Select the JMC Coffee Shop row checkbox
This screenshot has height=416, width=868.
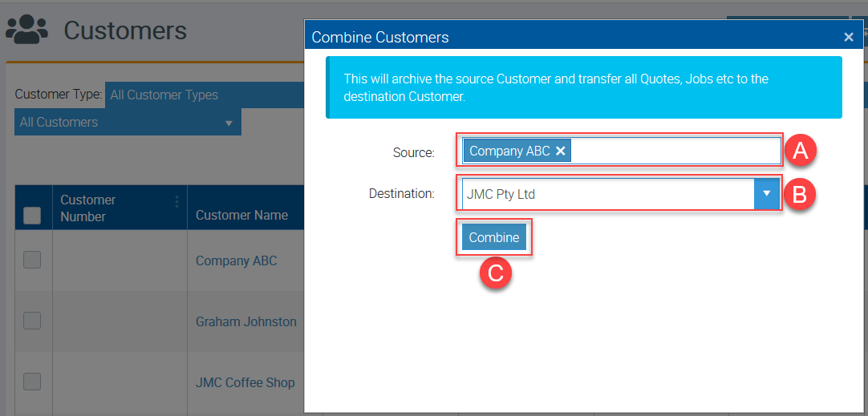tap(32, 382)
